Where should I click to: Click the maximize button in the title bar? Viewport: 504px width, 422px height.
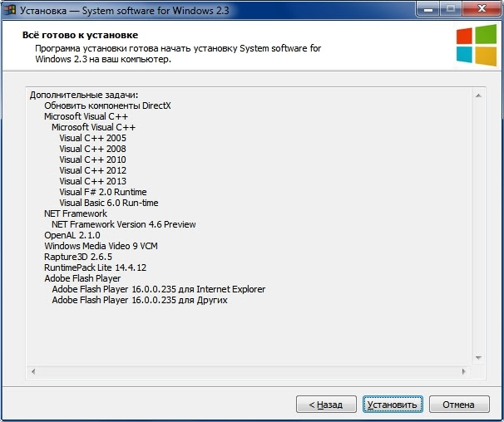(x=451, y=8)
